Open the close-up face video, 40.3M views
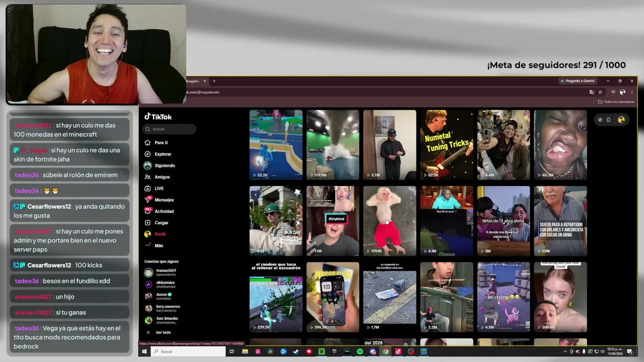The width and height of the screenshot is (644, 362). pyautogui.click(x=560, y=145)
